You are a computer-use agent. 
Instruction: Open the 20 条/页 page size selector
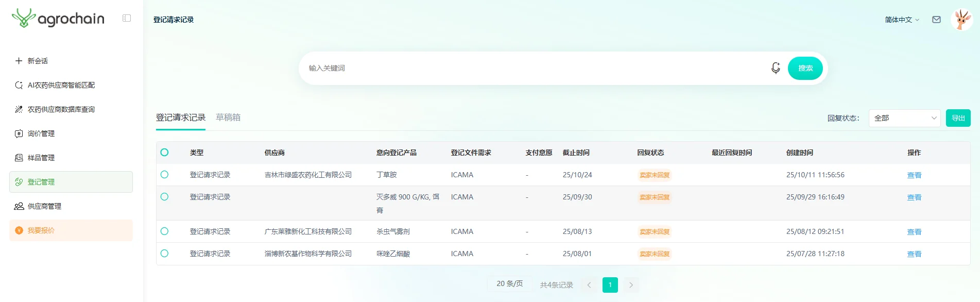pos(509,284)
